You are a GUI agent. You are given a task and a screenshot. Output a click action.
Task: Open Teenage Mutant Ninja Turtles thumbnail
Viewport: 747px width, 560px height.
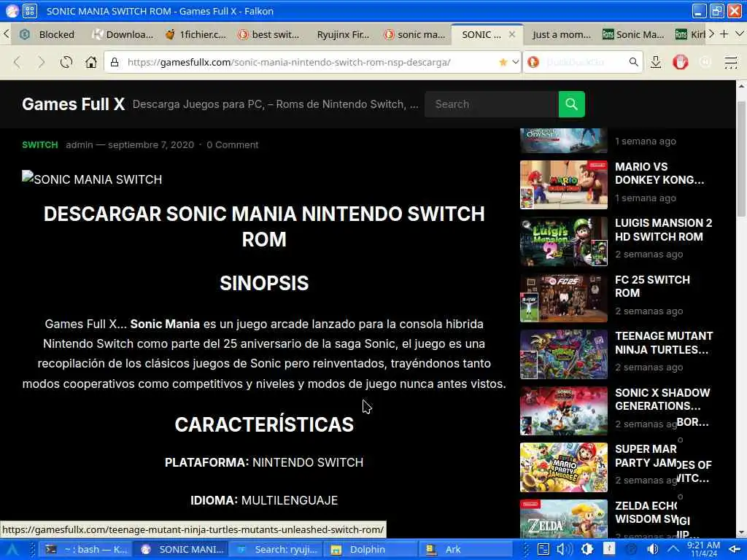[x=564, y=354]
